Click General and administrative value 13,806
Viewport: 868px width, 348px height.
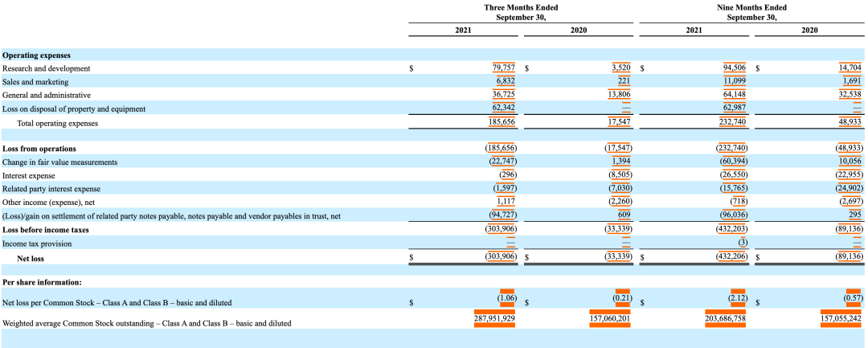(620, 95)
